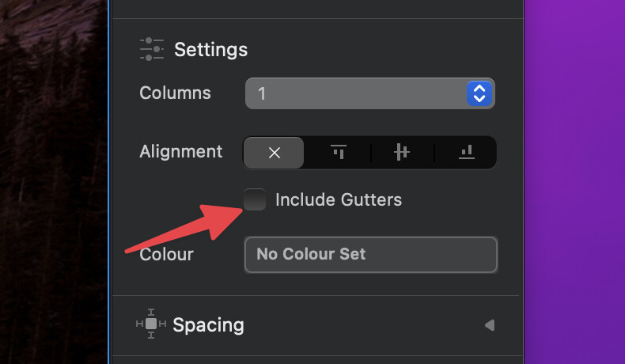This screenshot has width=625, height=364.
Task: Choose the bottom alignment icon
Action: pyautogui.click(x=466, y=153)
